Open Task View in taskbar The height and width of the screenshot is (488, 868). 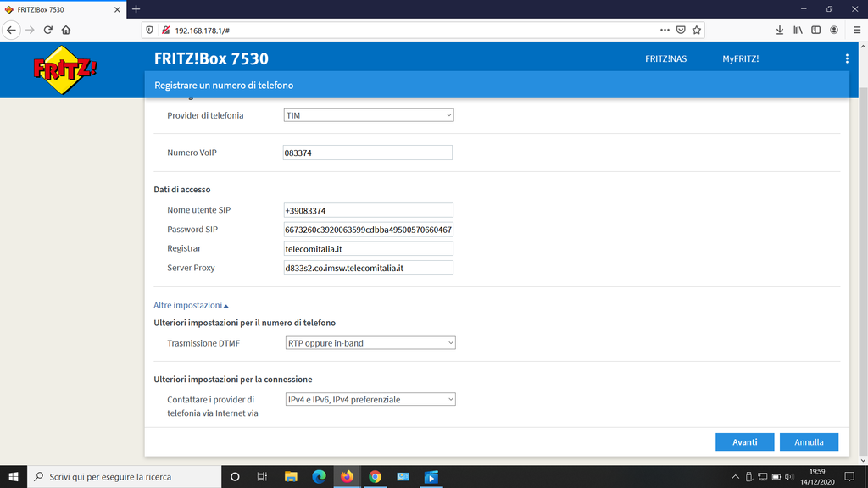[263, 476]
